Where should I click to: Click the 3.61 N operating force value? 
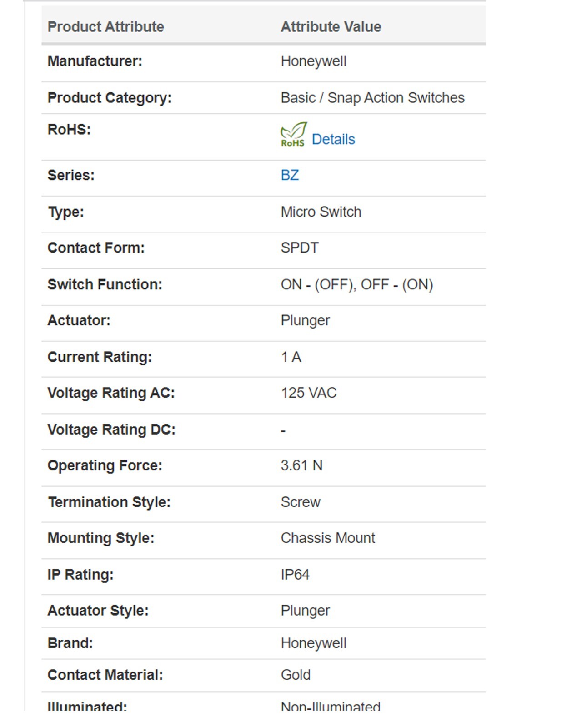click(x=301, y=465)
